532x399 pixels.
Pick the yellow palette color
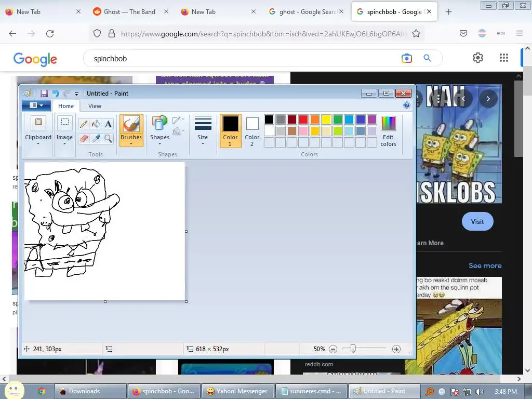pos(326,119)
